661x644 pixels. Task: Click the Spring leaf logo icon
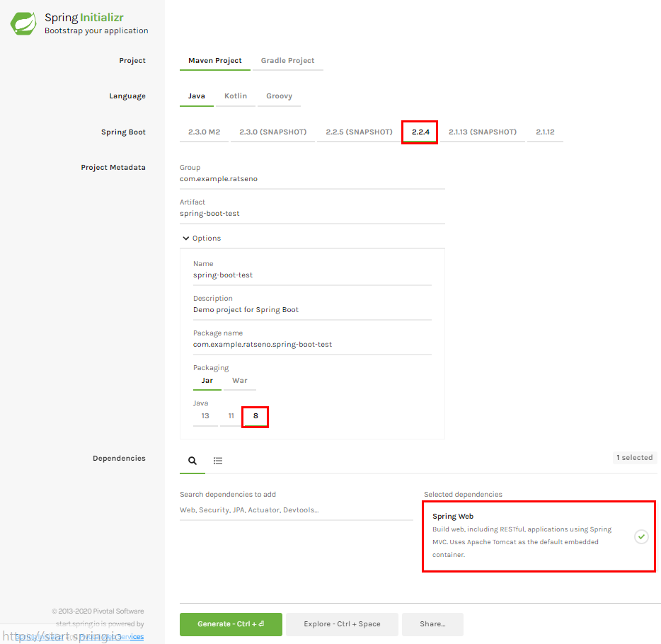(x=23, y=23)
